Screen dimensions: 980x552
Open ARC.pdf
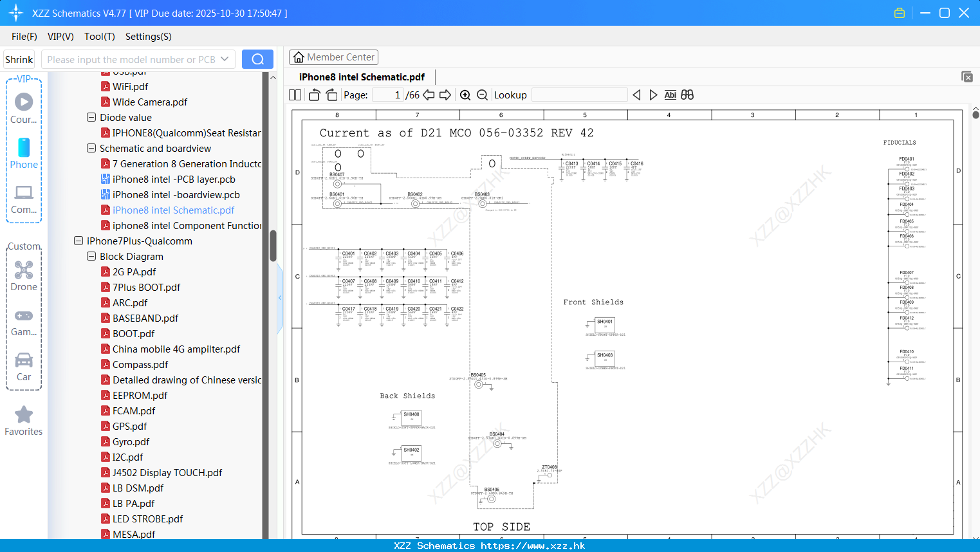(x=130, y=303)
